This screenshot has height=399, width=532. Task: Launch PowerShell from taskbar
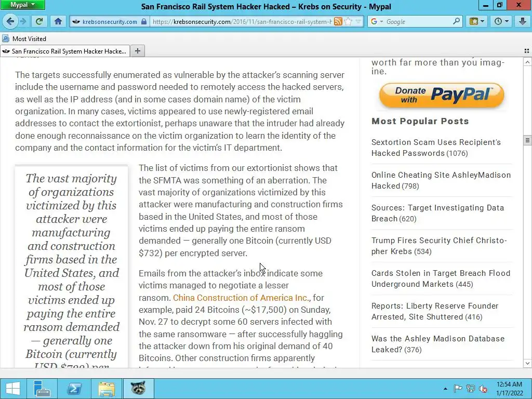(74, 388)
